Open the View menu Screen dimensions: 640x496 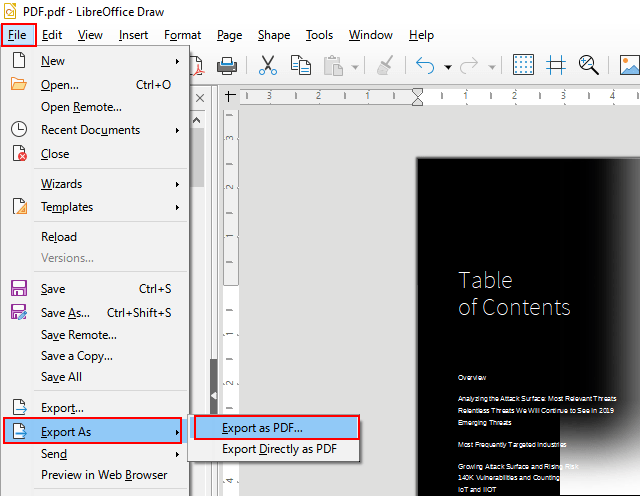click(90, 35)
